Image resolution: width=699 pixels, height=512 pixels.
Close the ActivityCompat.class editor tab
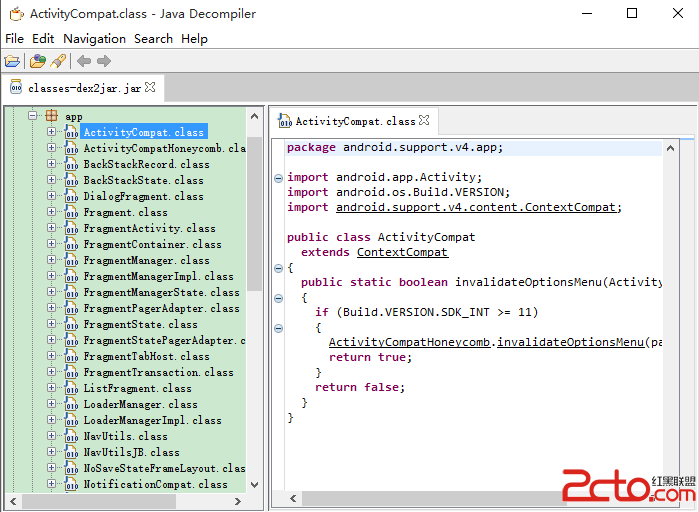click(x=424, y=121)
